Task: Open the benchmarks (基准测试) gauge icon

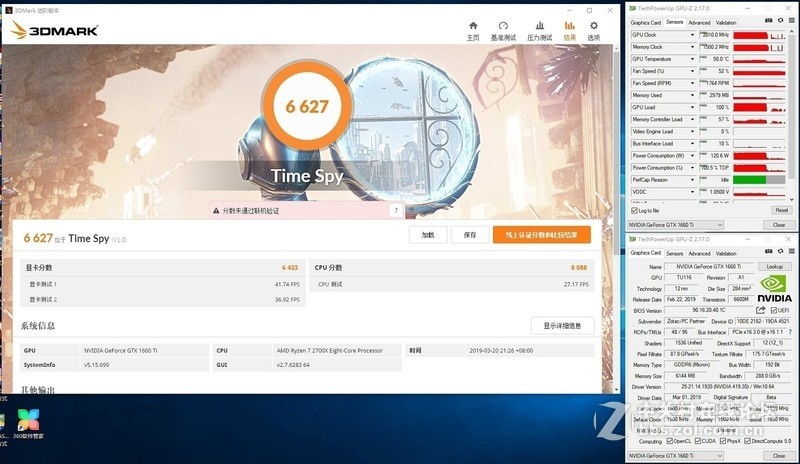Action: pos(503,26)
